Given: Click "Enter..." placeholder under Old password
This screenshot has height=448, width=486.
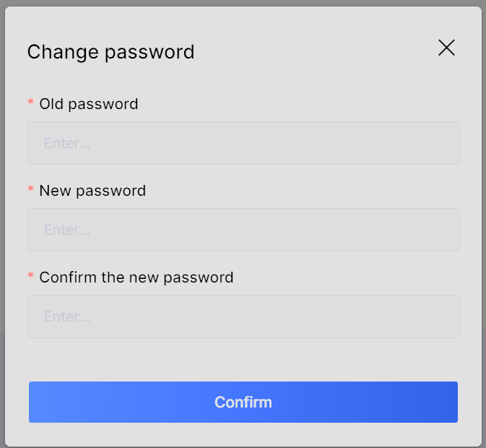Looking at the screenshot, I should [x=66, y=143].
